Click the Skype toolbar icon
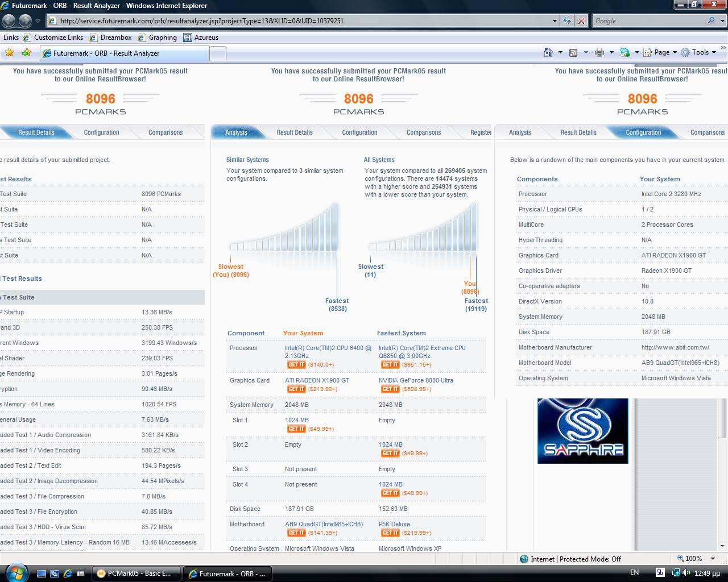728x582 pixels. [624, 52]
